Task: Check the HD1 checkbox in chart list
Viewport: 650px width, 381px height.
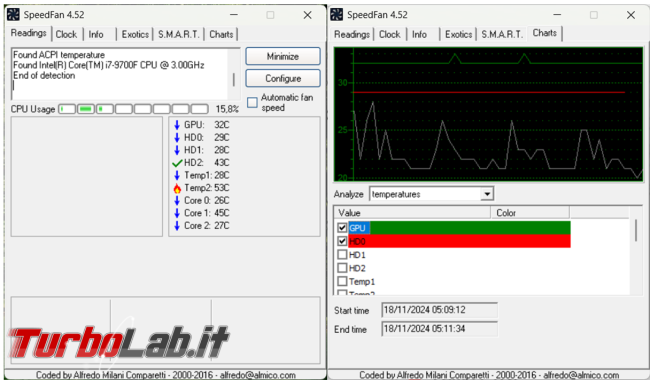Action: (x=342, y=255)
